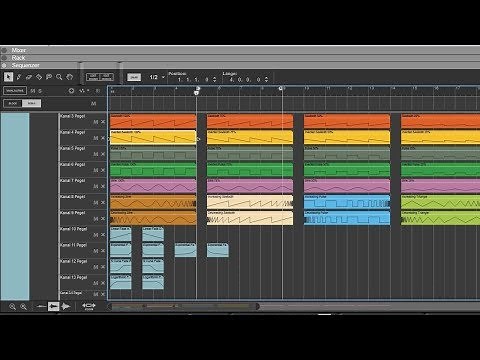Select the Mute tool
The height and width of the screenshot is (360, 480).
(49, 77)
